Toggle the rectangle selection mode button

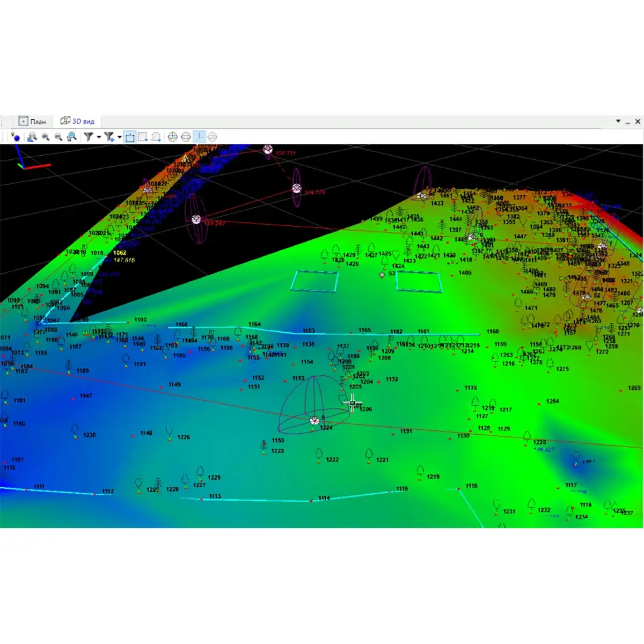[130, 137]
